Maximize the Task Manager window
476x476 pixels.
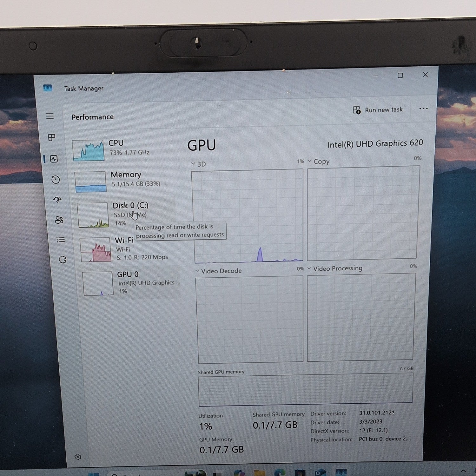click(x=400, y=75)
